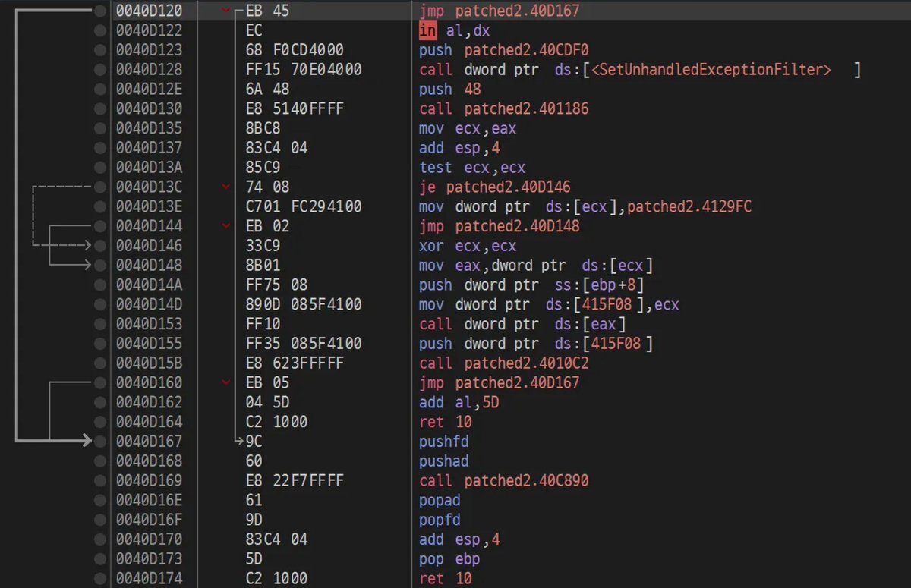
Task: Toggle breakpoint dot at address 0040D169
Action: coord(100,481)
